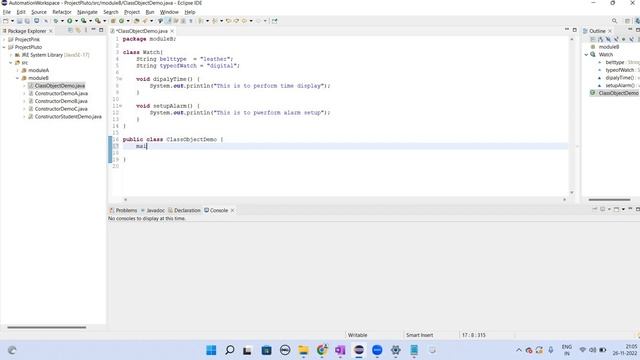Open the Run menu
Image resolution: width=640 pixels, height=360 pixels.
[x=150, y=12]
